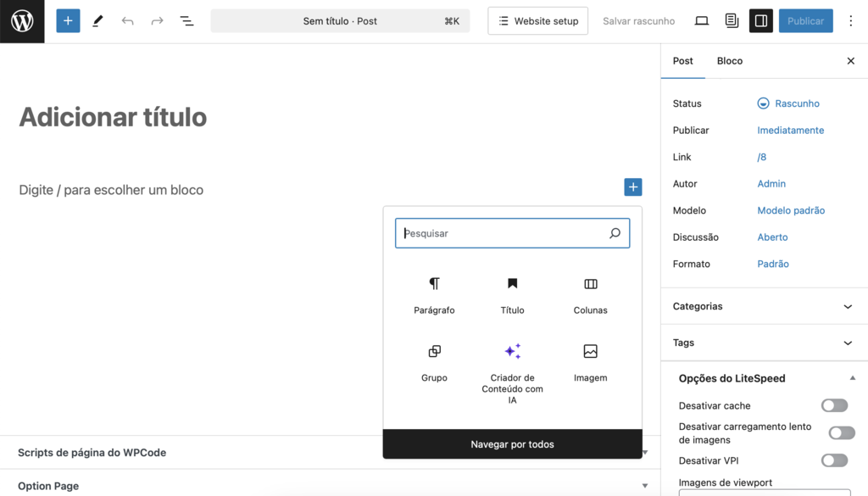The height and width of the screenshot is (496, 868).
Task: Insert a Título block
Action: (512, 293)
